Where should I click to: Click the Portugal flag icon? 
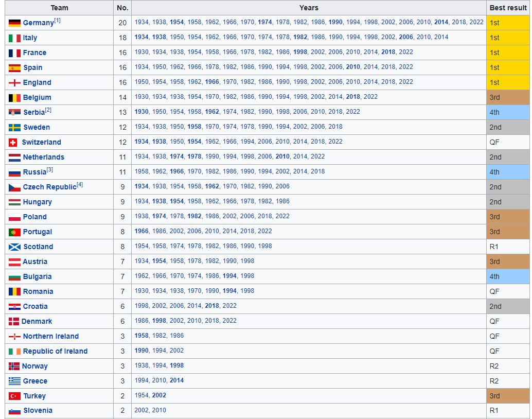click(14, 232)
